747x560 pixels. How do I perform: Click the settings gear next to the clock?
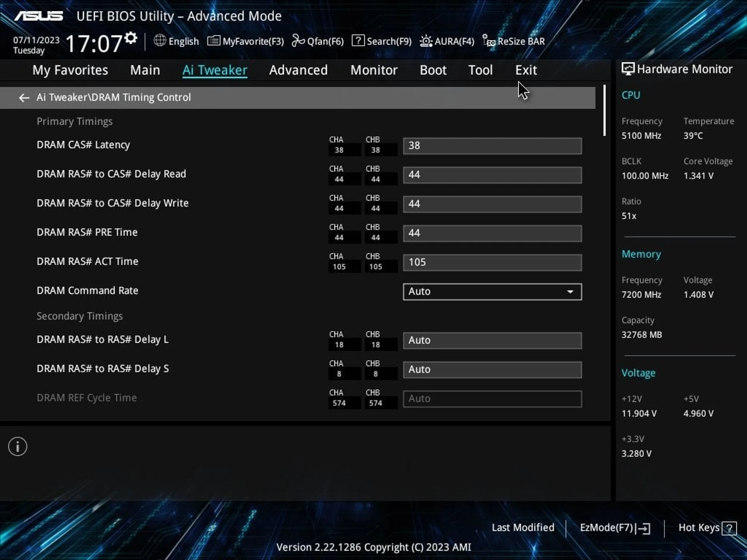(131, 38)
